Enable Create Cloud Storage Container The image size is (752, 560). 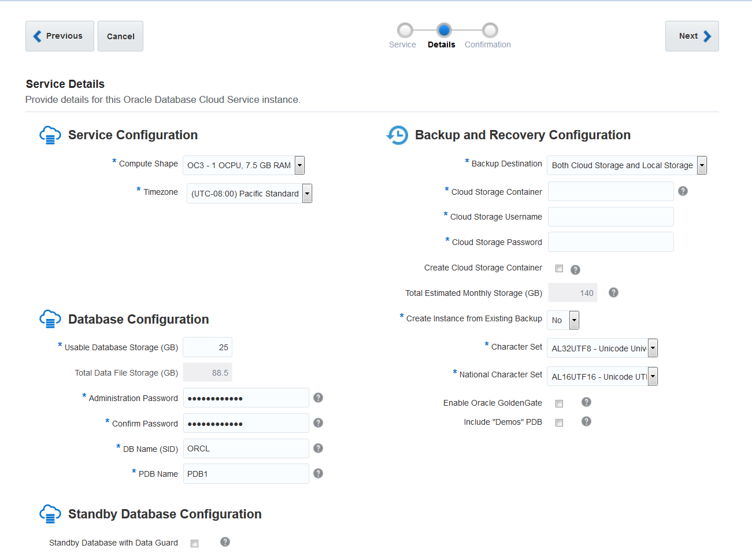click(559, 268)
